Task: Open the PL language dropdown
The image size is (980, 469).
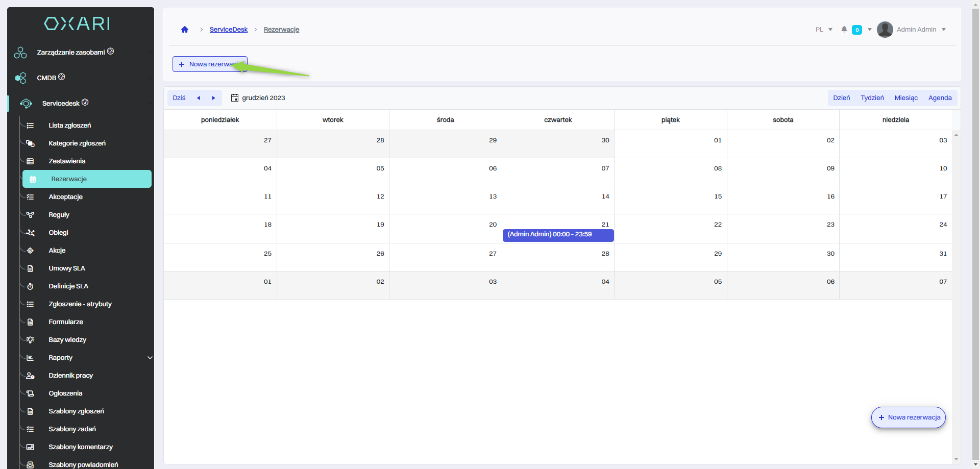Action: [824, 30]
